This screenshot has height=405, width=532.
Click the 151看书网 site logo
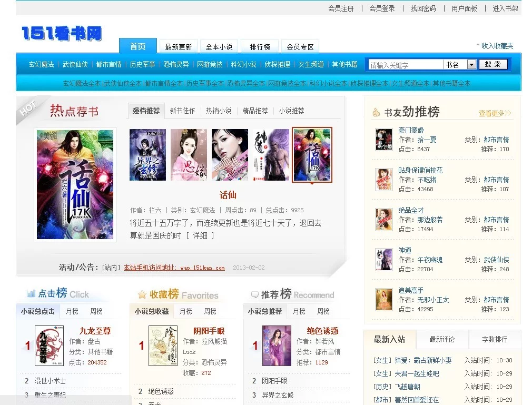[62, 34]
